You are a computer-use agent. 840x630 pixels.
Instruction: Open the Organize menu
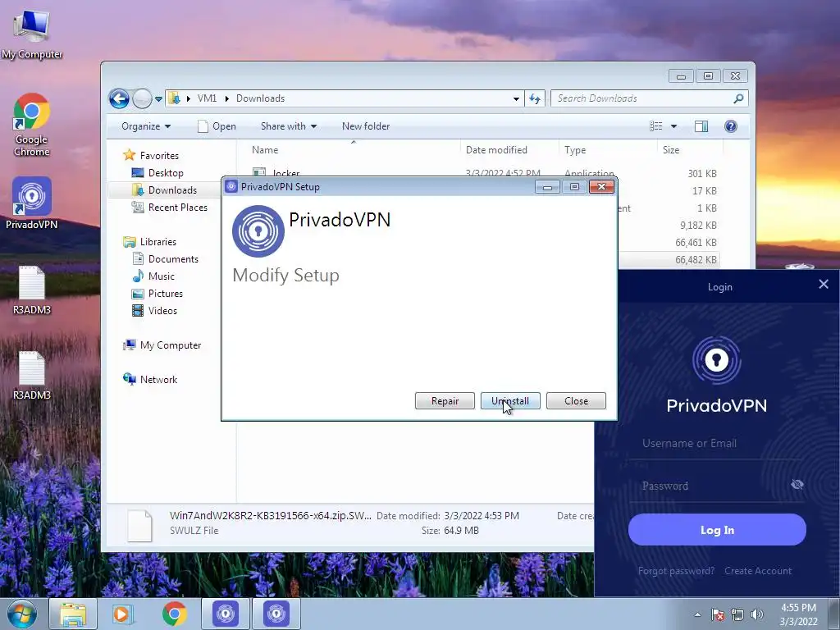[x=146, y=126]
